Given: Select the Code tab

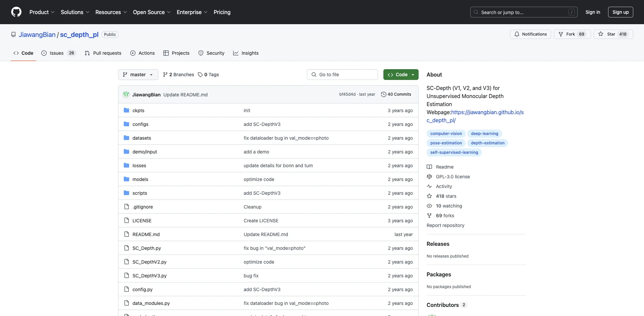Looking at the screenshot, I should point(23,53).
